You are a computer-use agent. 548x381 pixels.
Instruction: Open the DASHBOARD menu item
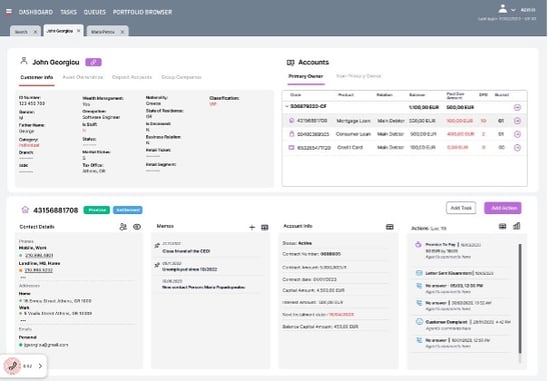(36, 12)
